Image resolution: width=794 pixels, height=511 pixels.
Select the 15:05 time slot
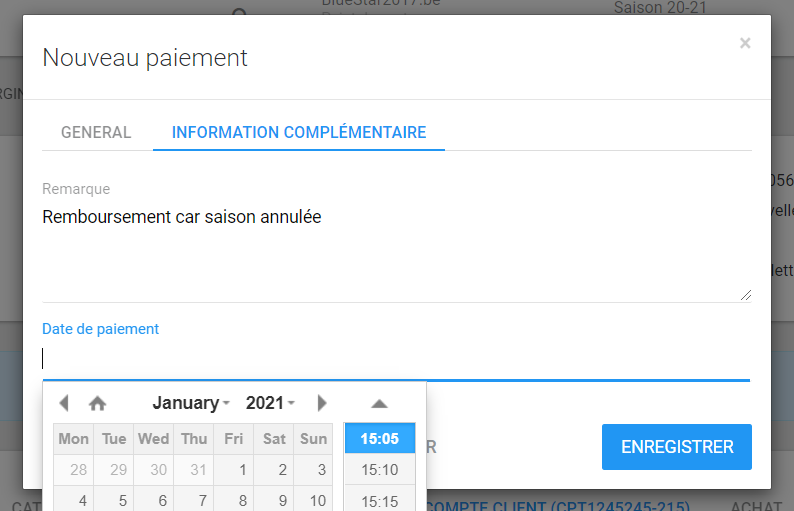pyautogui.click(x=380, y=438)
